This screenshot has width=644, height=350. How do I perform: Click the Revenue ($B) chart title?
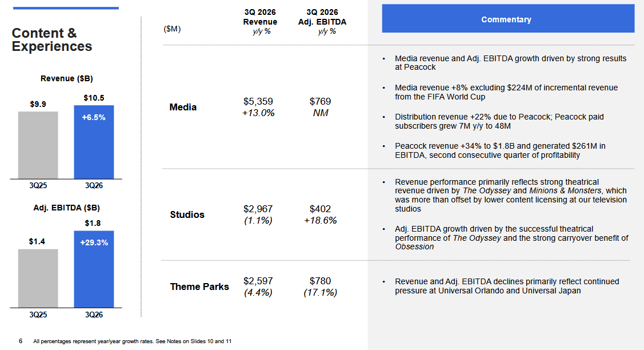pyautogui.click(x=66, y=78)
